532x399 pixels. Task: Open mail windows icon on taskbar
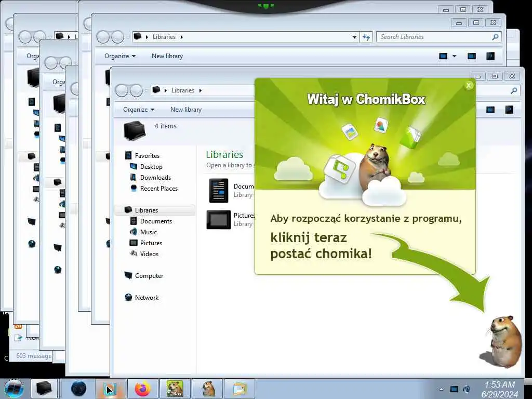[x=240, y=389]
